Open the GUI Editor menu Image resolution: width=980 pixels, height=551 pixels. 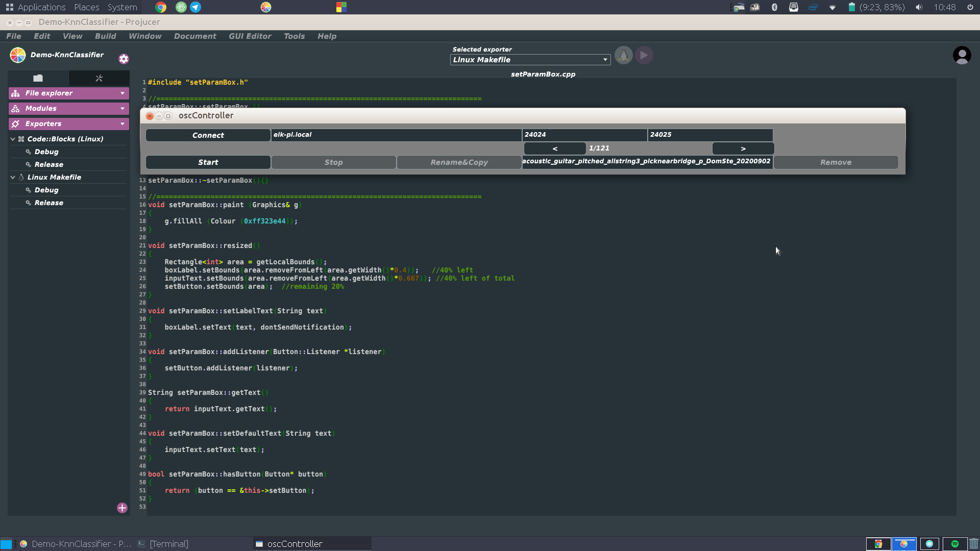click(x=250, y=36)
